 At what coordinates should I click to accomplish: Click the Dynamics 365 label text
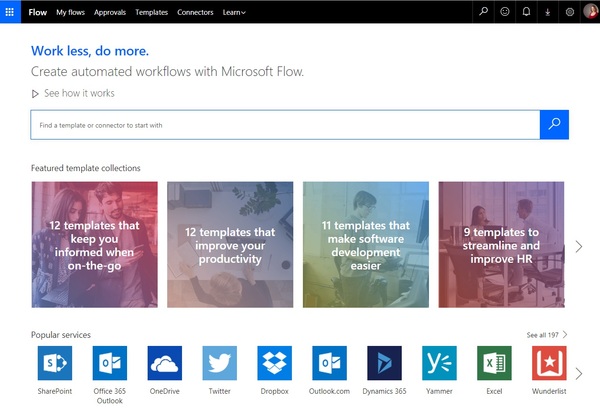385,391
